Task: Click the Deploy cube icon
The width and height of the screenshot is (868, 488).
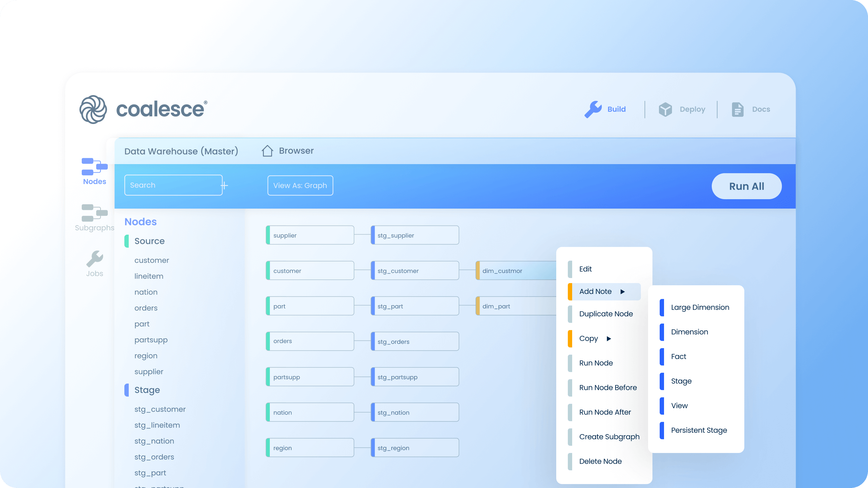Action: tap(665, 109)
